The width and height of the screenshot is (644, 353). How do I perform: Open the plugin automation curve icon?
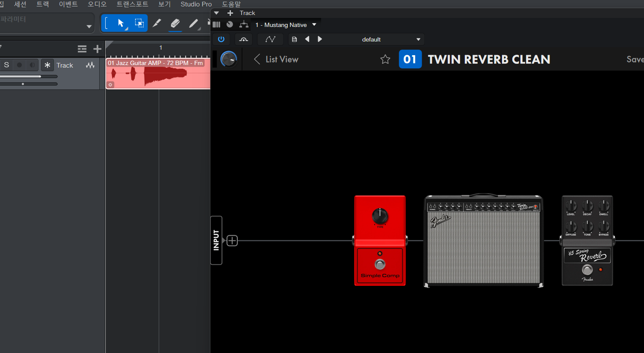pos(270,39)
